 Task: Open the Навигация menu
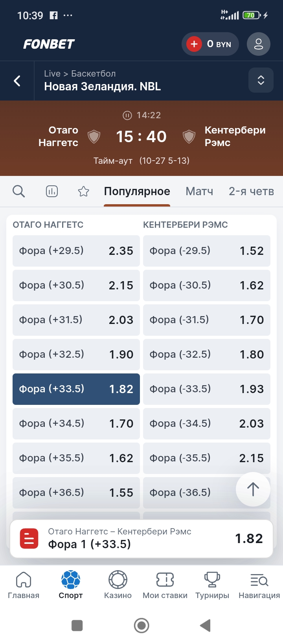(259, 584)
